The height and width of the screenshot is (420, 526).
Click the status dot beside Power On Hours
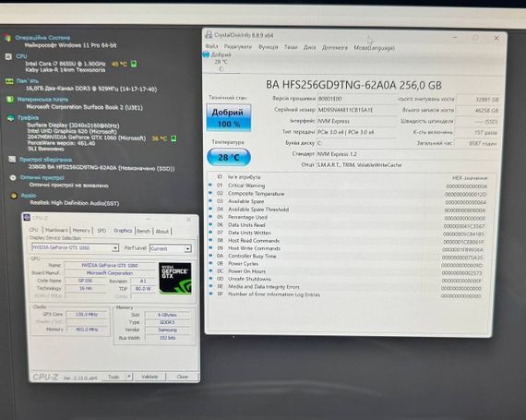[210, 270]
